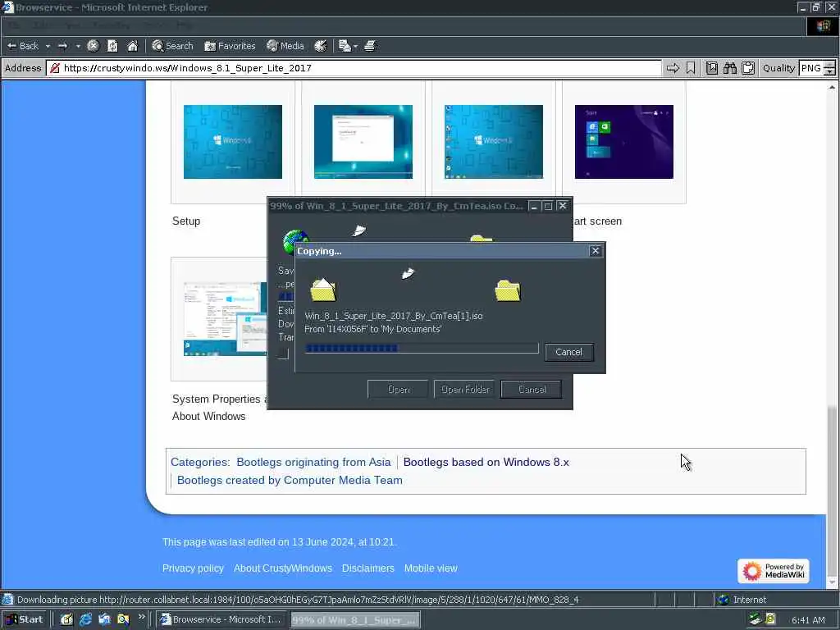Cancel the Copying dialog
This screenshot has height=630, width=840.
569,352
